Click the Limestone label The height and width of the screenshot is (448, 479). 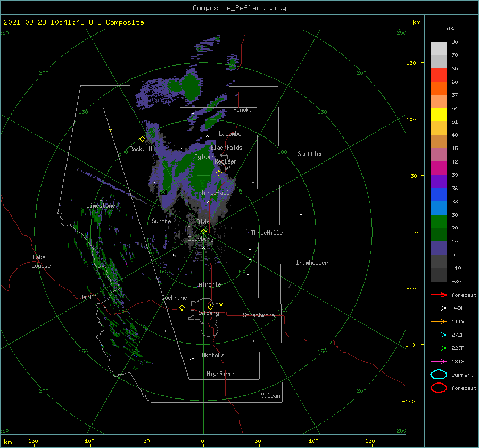(x=101, y=206)
